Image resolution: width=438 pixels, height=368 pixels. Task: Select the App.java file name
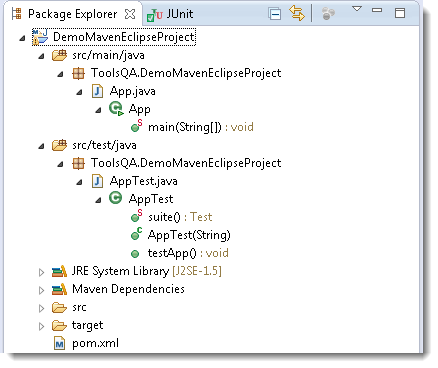pos(133,91)
